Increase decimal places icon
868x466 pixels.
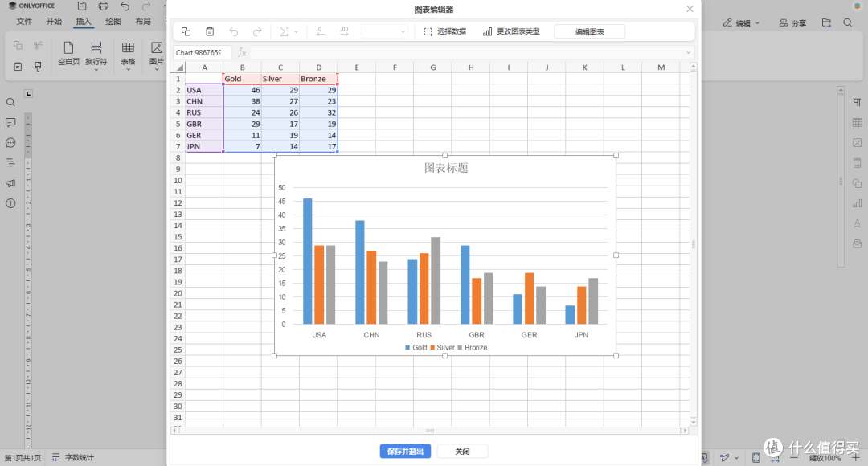344,31
